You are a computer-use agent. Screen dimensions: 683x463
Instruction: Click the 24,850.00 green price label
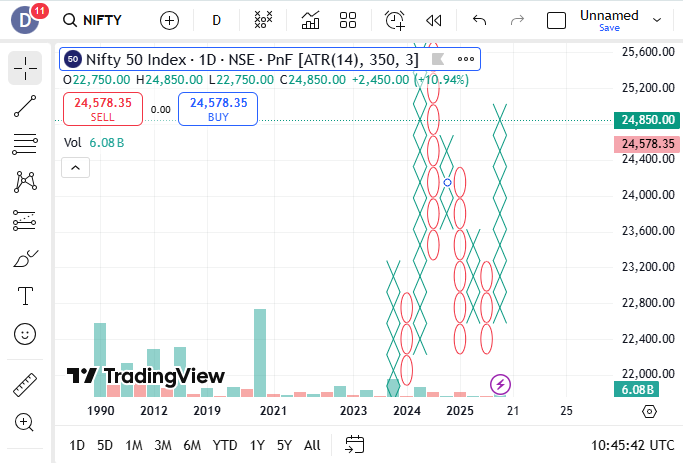coord(647,120)
